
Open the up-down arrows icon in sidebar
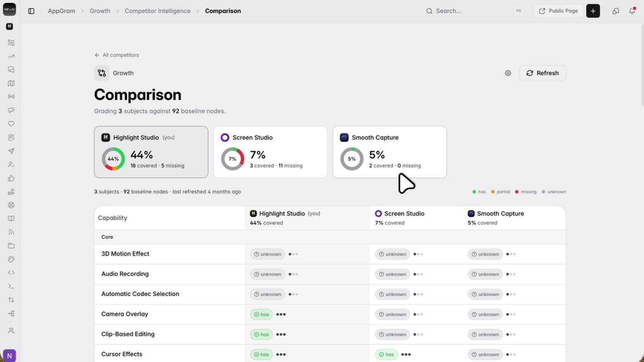[x=11, y=300]
